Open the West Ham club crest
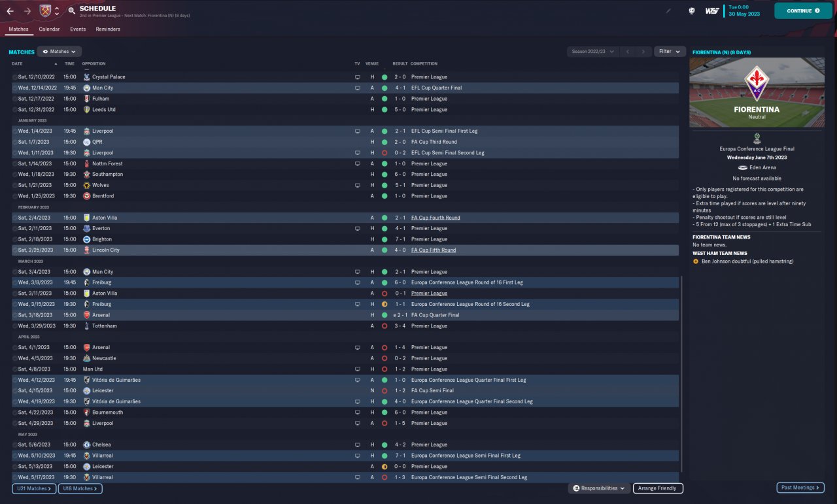This screenshot has width=837, height=504. pos(44,11)
